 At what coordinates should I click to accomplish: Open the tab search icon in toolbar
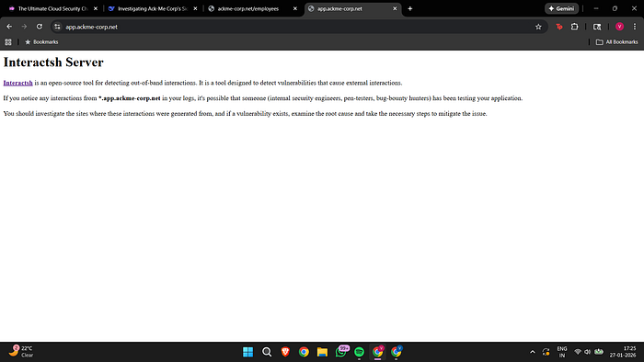[597, 27]
